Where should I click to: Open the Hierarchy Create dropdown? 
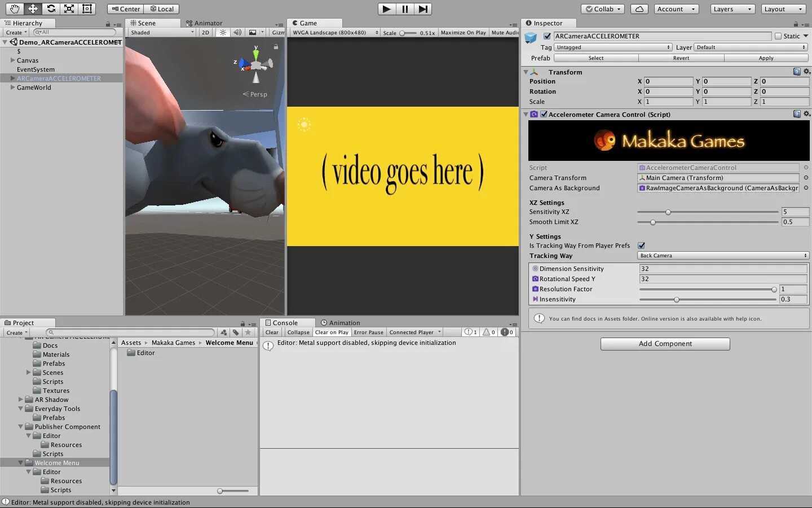tap(16, 33)
